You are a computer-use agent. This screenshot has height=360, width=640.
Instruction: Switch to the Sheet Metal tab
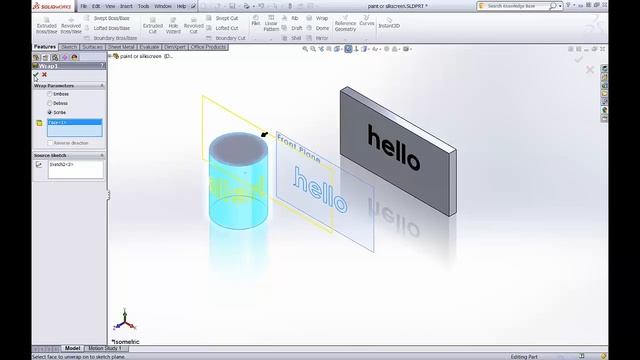point(121,47)
